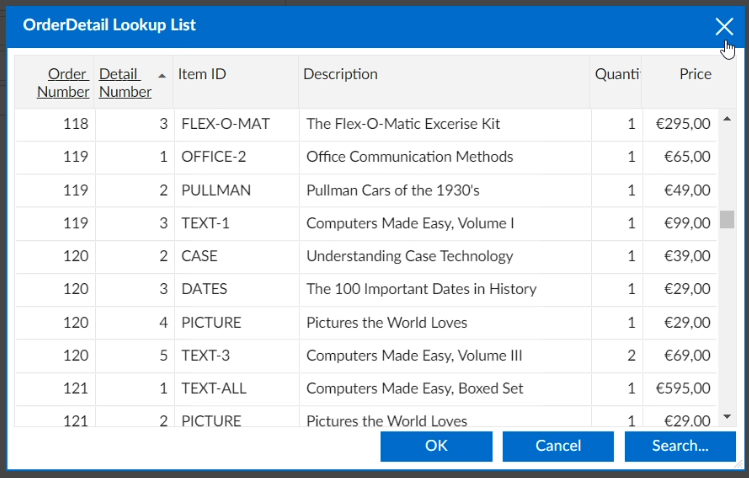Sort by Order Number column header
This screenshot has height=478, width=749.
tap(63, 83)
